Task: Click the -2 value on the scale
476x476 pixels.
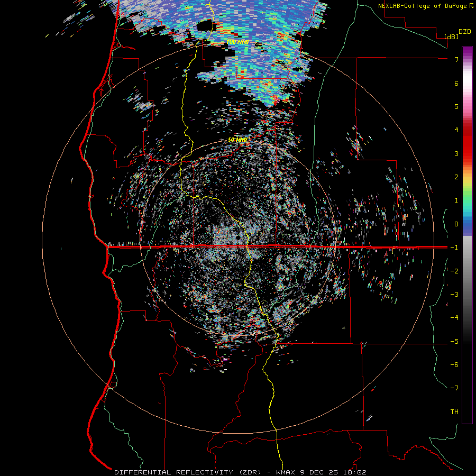Action: pyautogui.click(x=454, y=271)
